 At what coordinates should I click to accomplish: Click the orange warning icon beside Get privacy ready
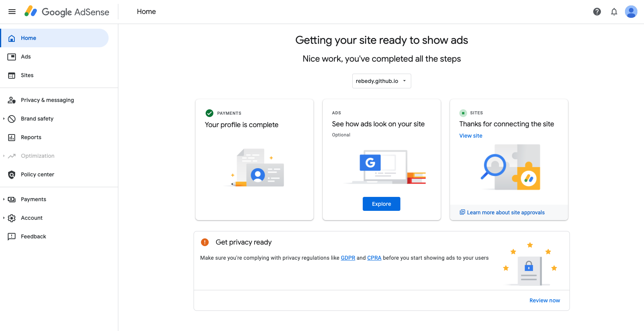pos(205,242)
